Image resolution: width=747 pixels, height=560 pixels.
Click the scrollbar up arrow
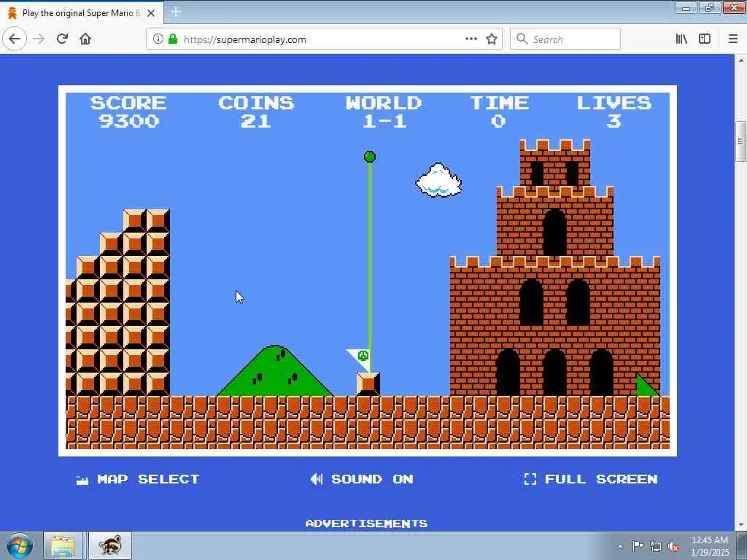click(x=740, y=61)
